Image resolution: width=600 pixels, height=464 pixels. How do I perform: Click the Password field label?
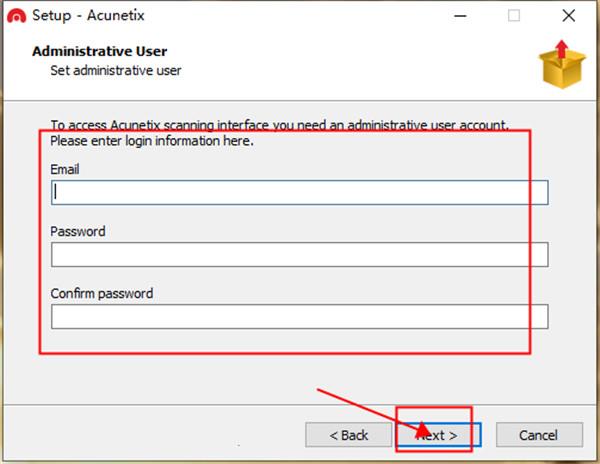click(78, 231)
